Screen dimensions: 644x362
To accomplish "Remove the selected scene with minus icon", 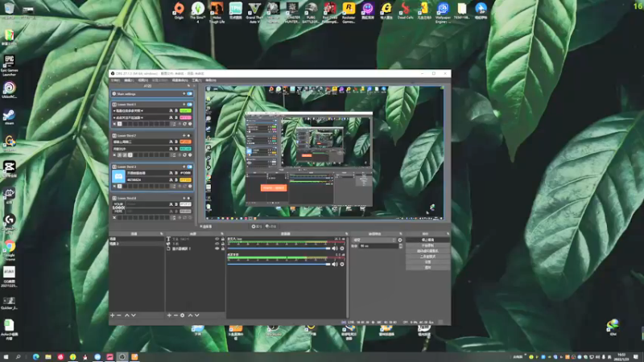I will pyautogui.click(x=119, y=315).
